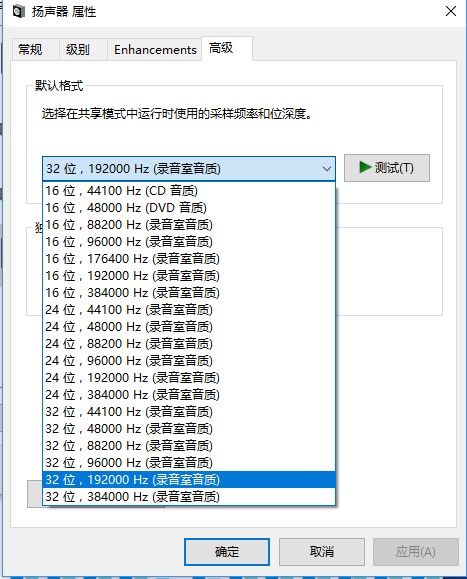Click the speaker icon in title bar
The image size is (467, 579).
coord(18,11)
